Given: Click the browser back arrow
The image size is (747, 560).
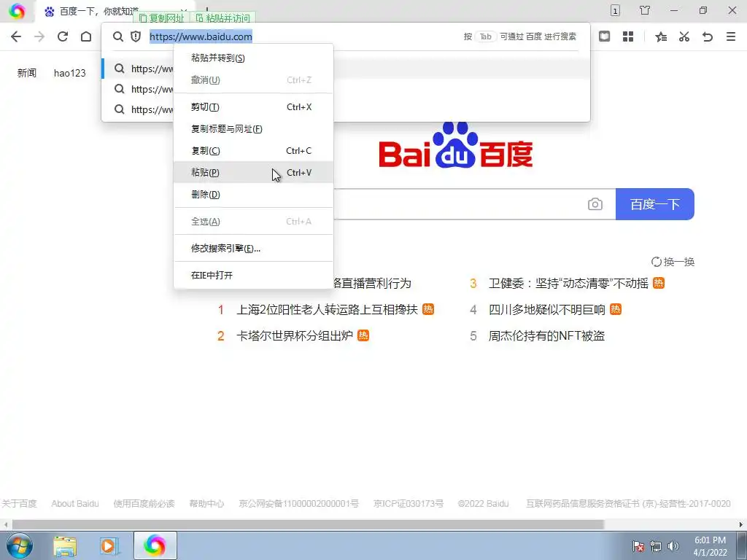Looking at the screenshot, I should (16, 36).
